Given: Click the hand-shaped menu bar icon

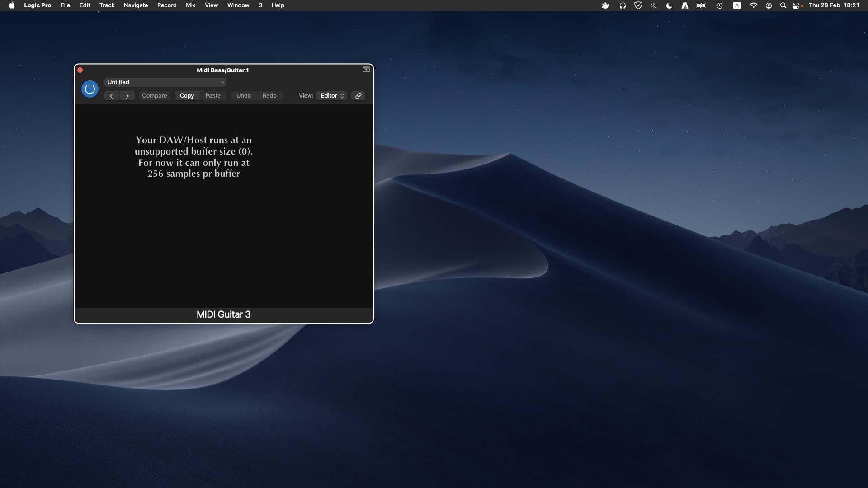Looking at the screenshot, I should click(605, 5).
